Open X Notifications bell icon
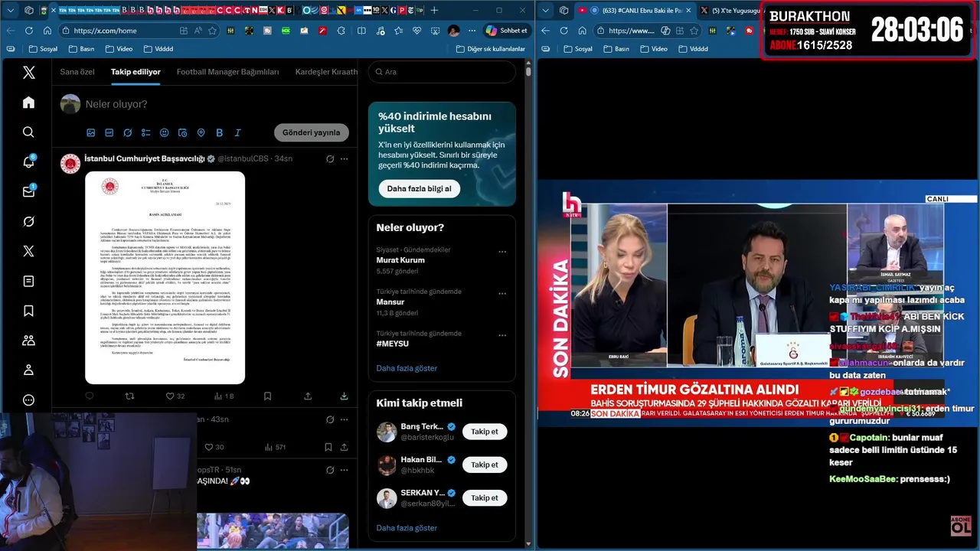Viewport: 980px width, 551px height. click(28, 162)
